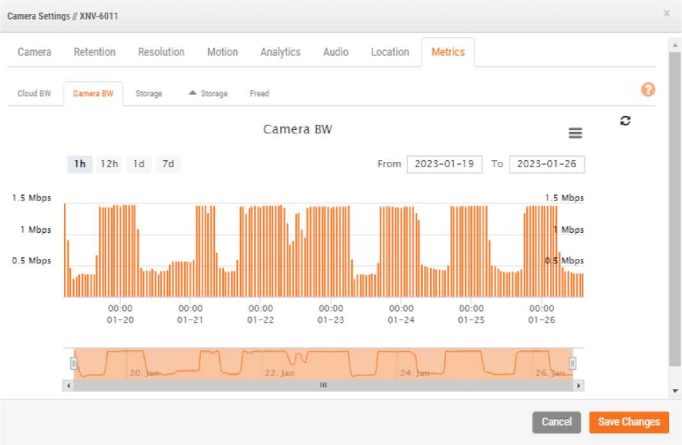Show the Freed metrics sub-tab
The width and height of the screenshot is (682, 445).
259,94
